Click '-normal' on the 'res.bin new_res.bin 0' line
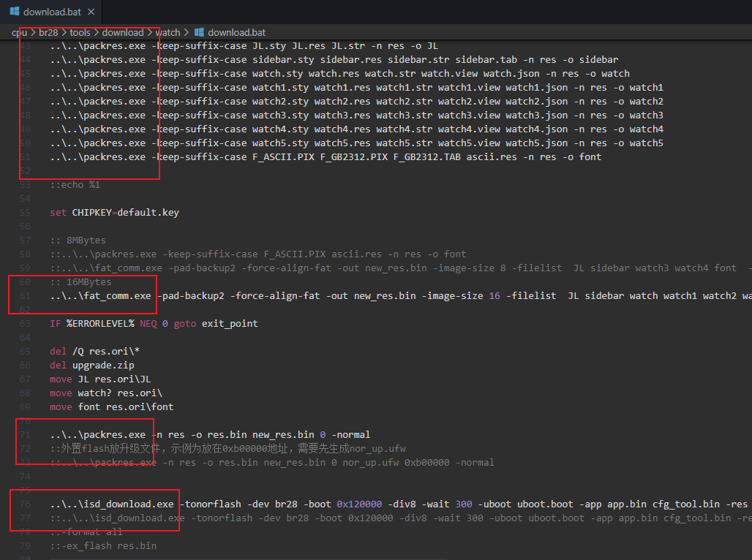This screenshot has height=560, width=752. [x=350, y=435]
